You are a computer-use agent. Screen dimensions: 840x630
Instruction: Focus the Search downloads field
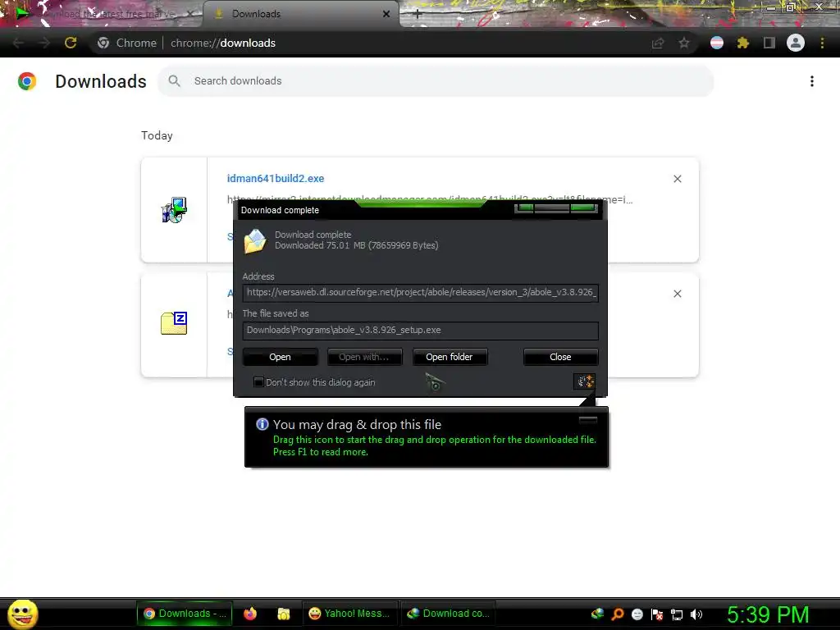(x=436, y=81)
